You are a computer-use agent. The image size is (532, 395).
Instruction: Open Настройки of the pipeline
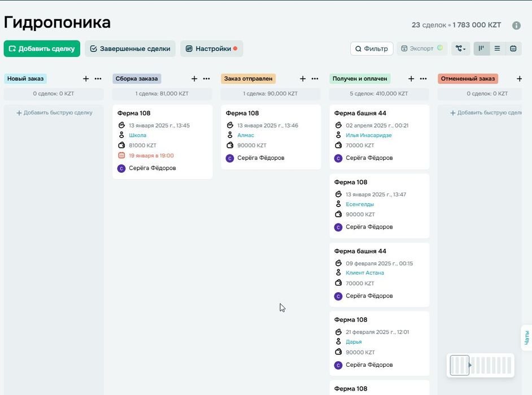coord(211,49)
